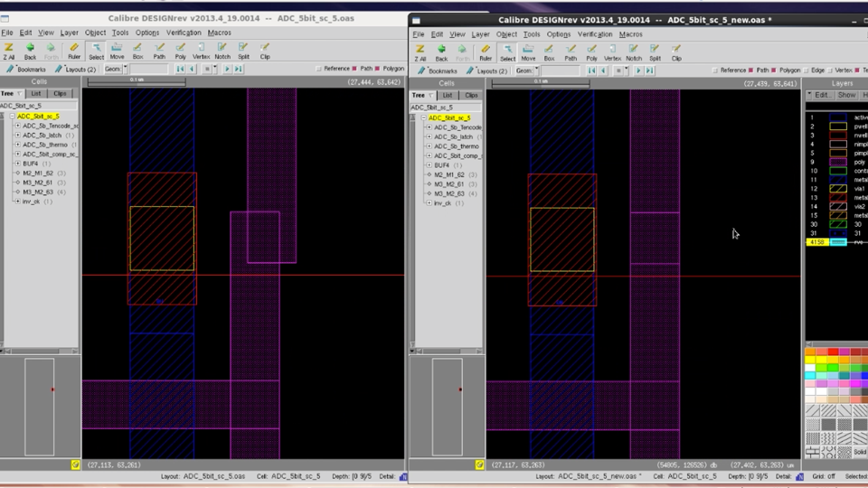Screen dimensions: 868x488
Task: Click Vertex tool in left window
Action: click(201, 51)
